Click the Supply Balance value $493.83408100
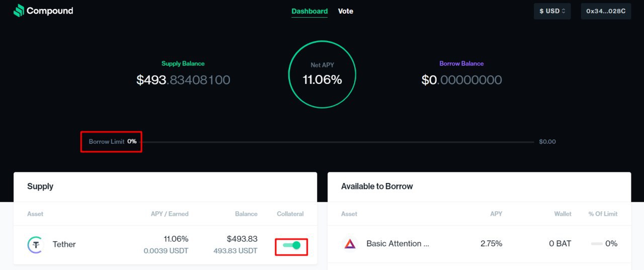Image resolution: width=644 pixels, height=270 pixels. click(183, 79)
